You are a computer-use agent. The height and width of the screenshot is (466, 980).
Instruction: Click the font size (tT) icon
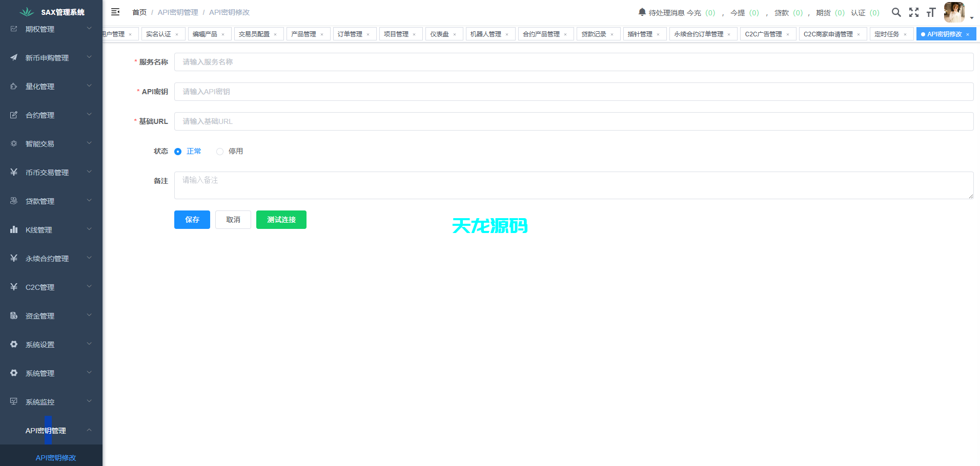932,12
